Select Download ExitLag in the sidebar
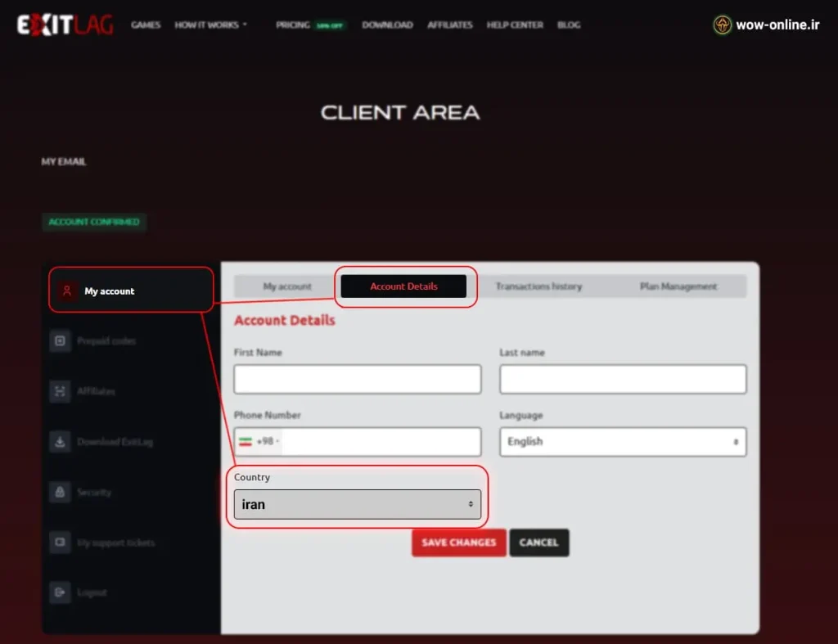 (x=115, y=442)
